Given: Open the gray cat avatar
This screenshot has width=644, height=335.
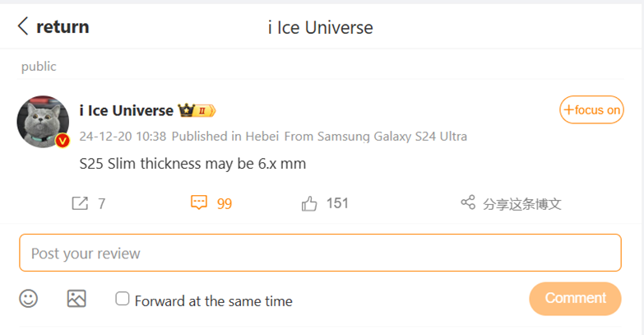Looking at the screenshot, I should coord(42,120).
